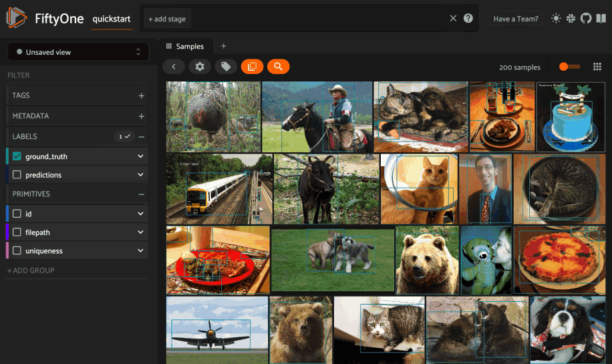Click the tag samples icon
The width and height of the screenshot is (612, 364).
click(226, 67)
